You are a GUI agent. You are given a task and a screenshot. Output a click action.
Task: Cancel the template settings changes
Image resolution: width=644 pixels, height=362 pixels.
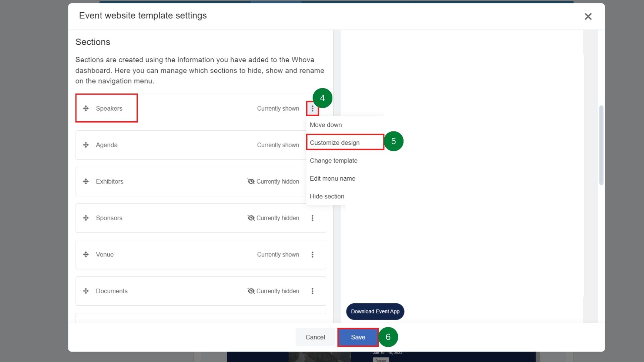[315, 337]
